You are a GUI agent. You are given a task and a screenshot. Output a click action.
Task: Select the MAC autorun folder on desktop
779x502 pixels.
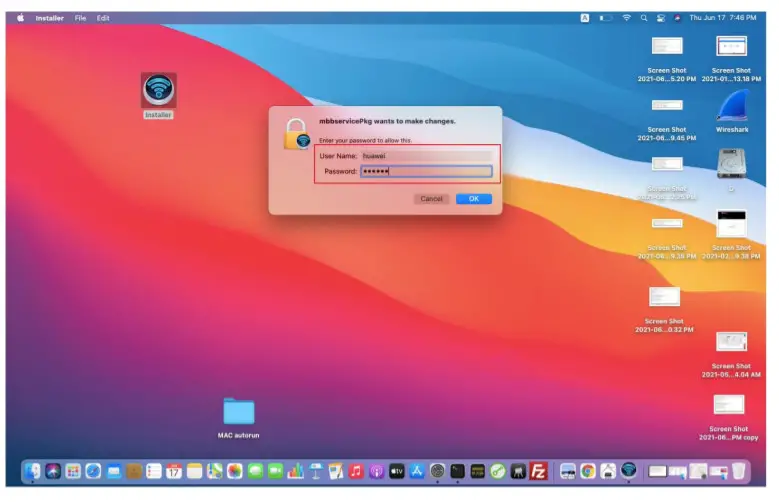click(238, 412)
